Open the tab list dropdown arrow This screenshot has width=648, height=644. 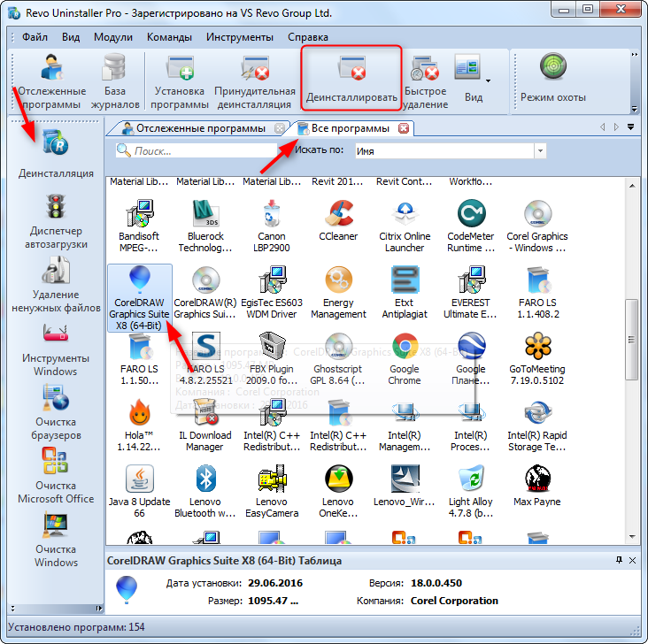630,126
